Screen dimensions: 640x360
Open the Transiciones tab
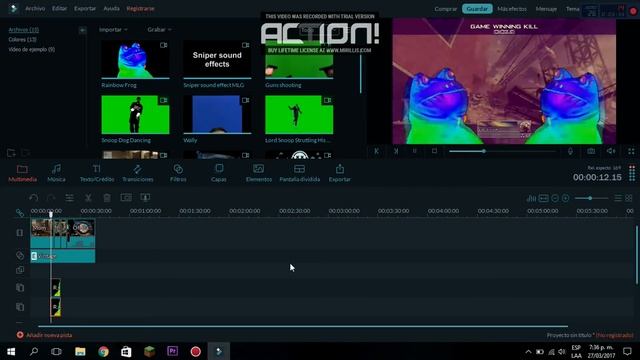[138, 173]
